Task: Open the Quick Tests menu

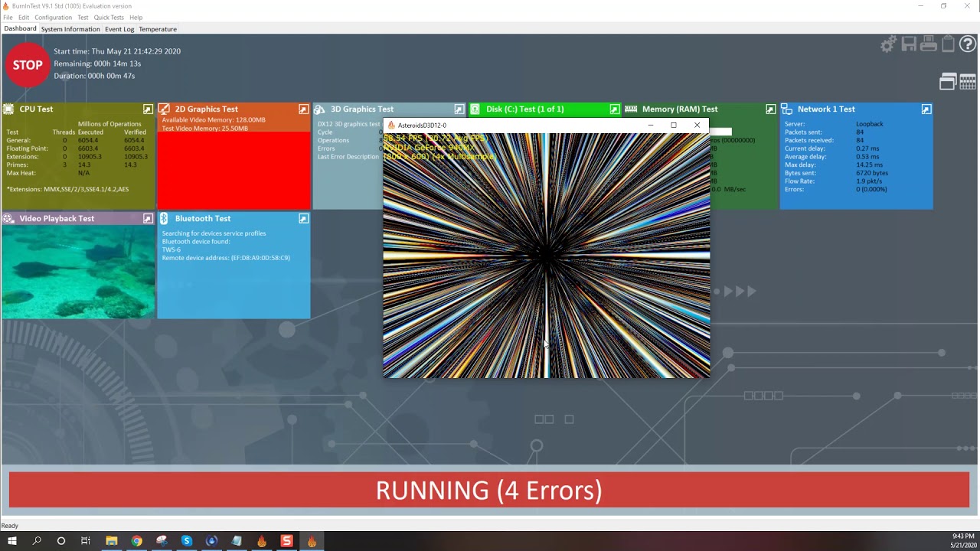Action: click(x=108, y=17)
